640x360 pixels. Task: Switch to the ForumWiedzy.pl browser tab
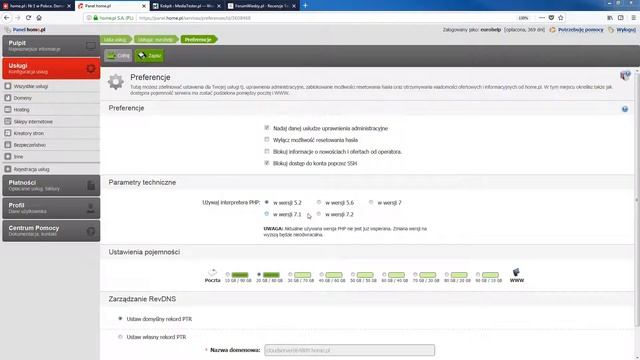click(x=262, y=6)
